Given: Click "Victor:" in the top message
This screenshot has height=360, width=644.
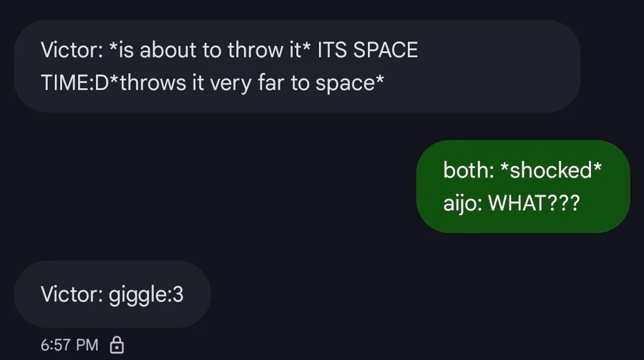Looking at the screenshot, I should (71, 50).
